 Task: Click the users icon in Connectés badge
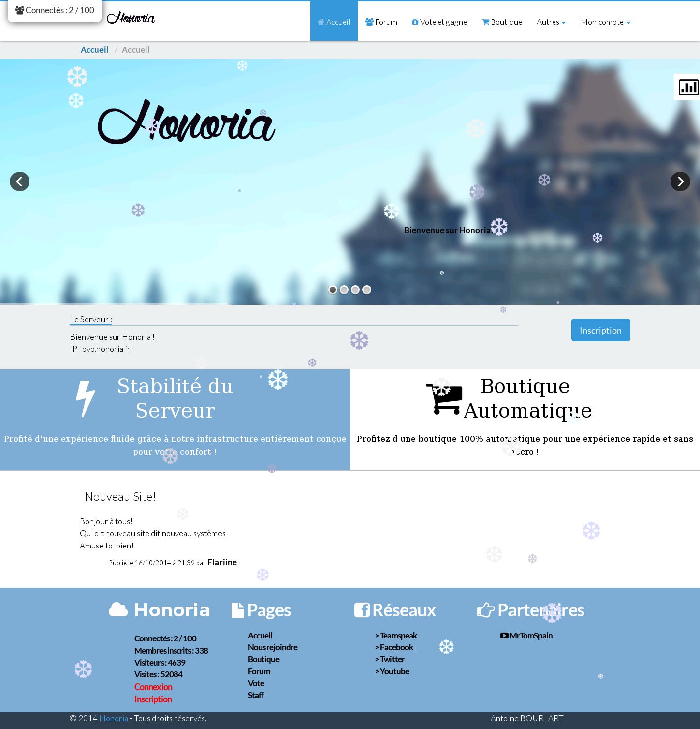20,10
